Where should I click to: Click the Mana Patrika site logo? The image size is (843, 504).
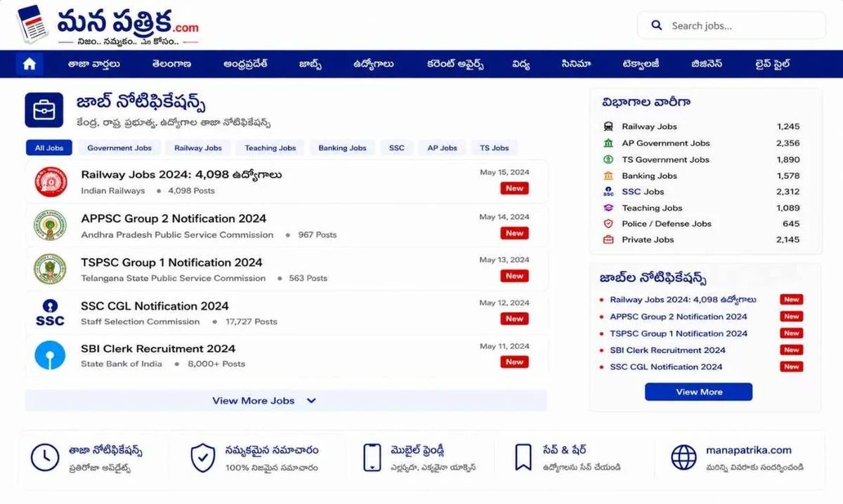coord(107,25)
